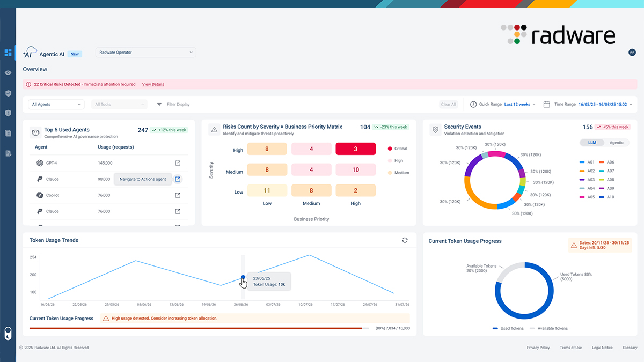Toggle the High severity legend item
644x362 pixels.
coord(395,161)
